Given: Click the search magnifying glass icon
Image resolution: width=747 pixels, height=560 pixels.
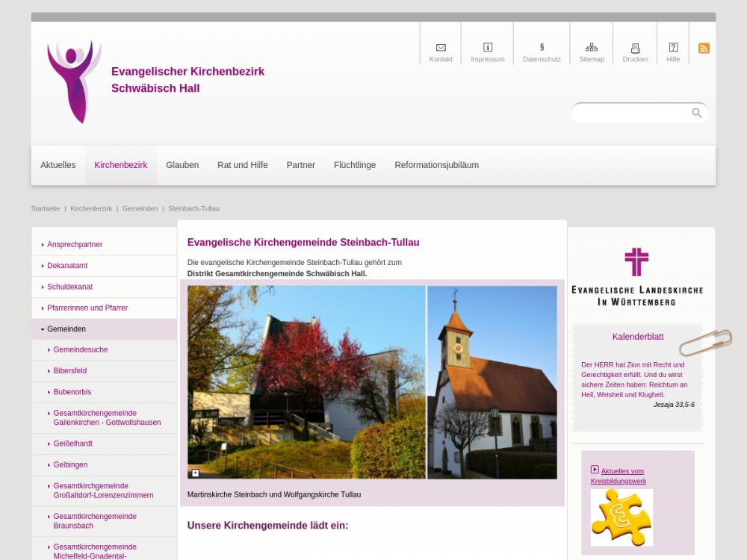Looking at the screenshot, I should click(x=696, y=113).
